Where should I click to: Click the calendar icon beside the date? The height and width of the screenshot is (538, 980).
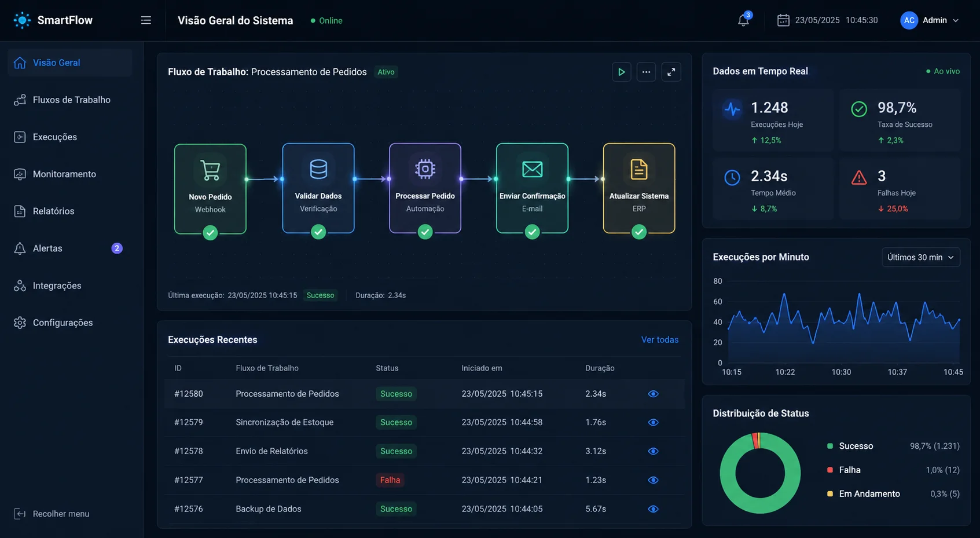coord(783,20)
